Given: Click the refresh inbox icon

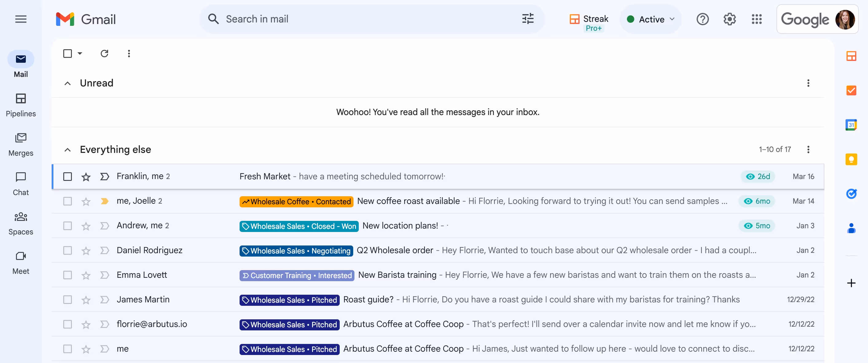Looking at the screenshot, I should 104,53.
